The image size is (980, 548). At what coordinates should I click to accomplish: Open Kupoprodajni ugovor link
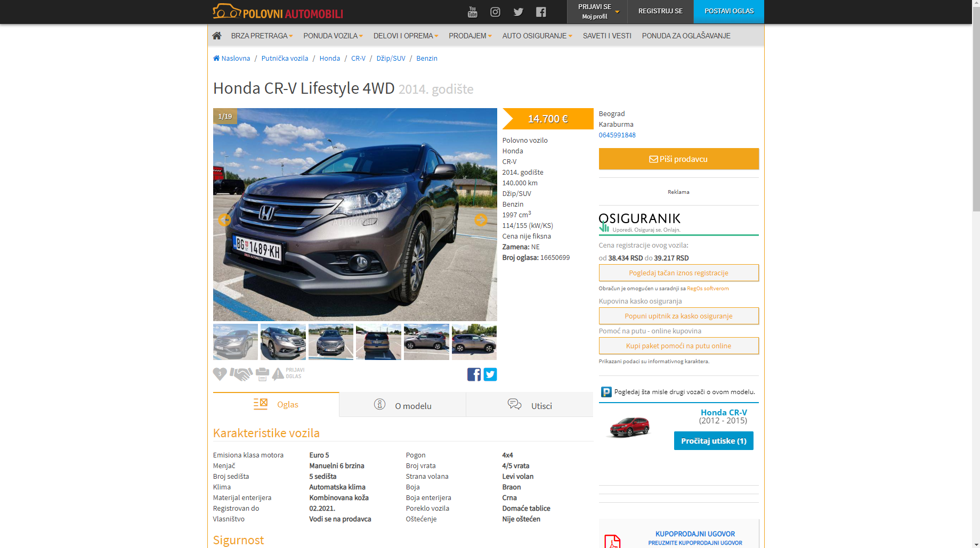pyautogui.click(x=695, y=534)
